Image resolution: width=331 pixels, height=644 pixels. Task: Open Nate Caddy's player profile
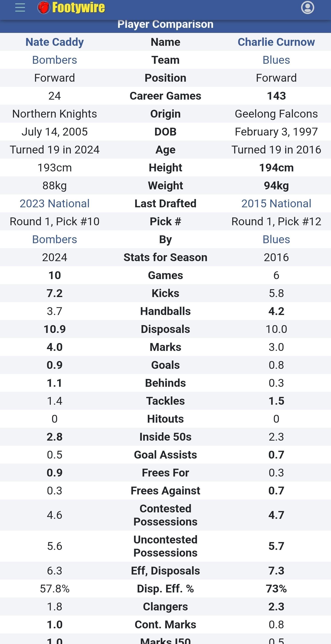click(55, 42)
